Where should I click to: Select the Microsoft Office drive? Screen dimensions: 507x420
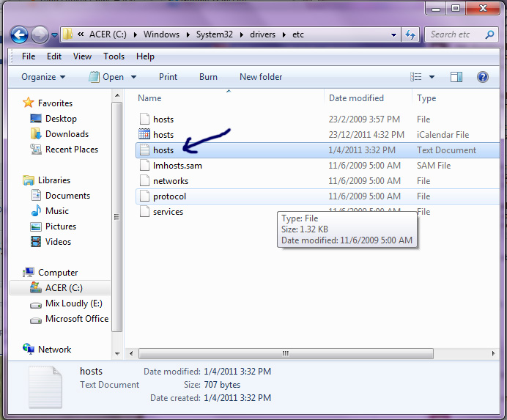[77, 319]
